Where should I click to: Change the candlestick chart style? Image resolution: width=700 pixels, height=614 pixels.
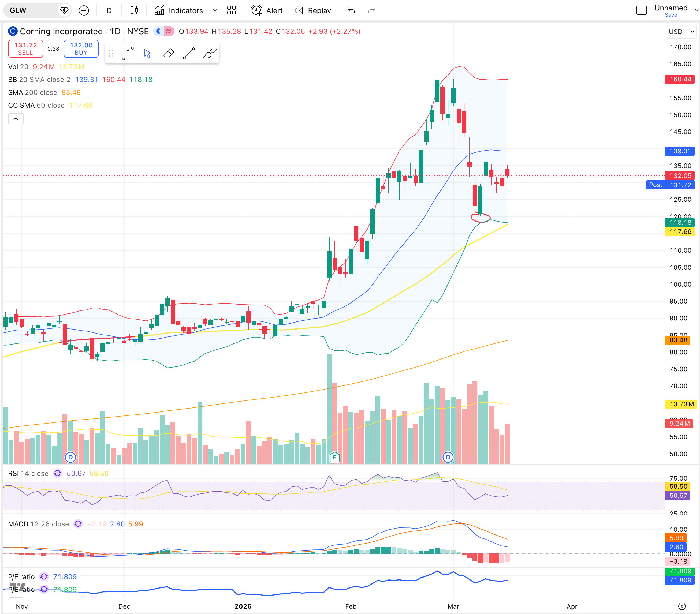pyautogui.click(x=134, y=11)
